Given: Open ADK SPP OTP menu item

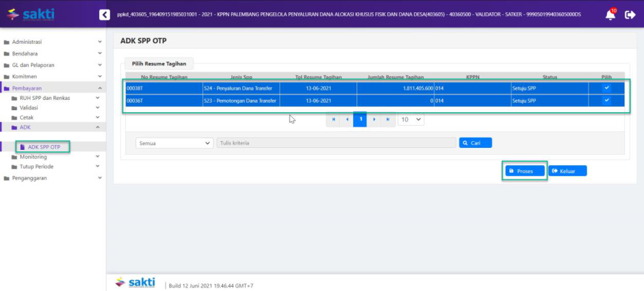Looking at the screenshot, I should pyautogui.click(x=44, y=147).
